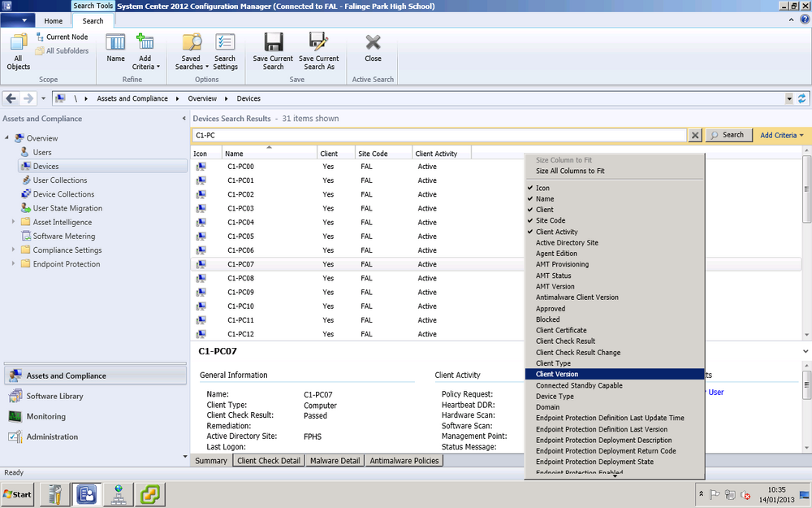This screenshot has width=812, height=508.
Task: Go back with the navigation arrow
Action: [x=11, y=98]
